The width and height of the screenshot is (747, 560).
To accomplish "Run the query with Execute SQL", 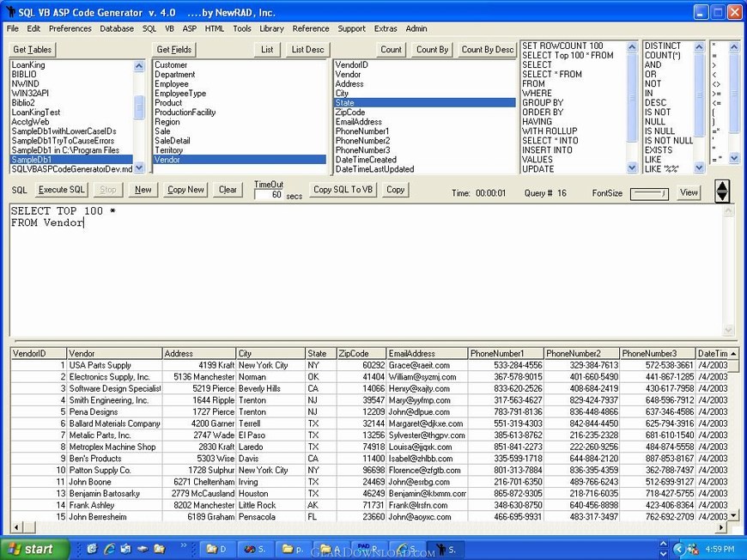I will click(x=62, y=190).
